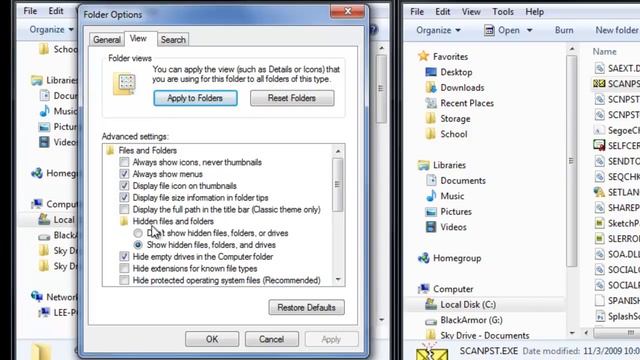Screen dimensions: 640x360
Task: Click the Apply to Folders button
Action: [195, 98]
